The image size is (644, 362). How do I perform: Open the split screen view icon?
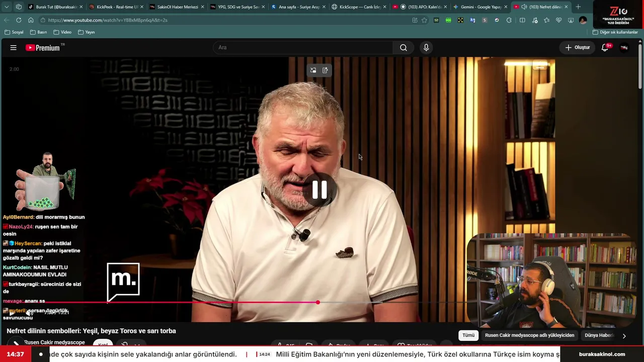522,20
